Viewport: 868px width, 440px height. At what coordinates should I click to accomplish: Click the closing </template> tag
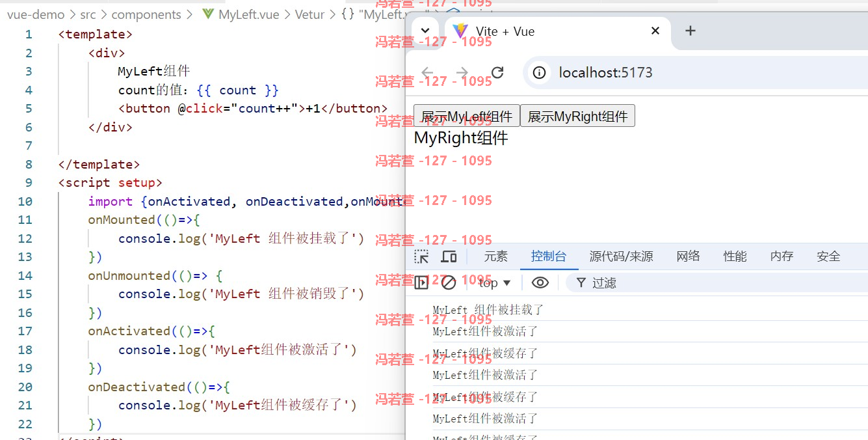click(99, 164)
